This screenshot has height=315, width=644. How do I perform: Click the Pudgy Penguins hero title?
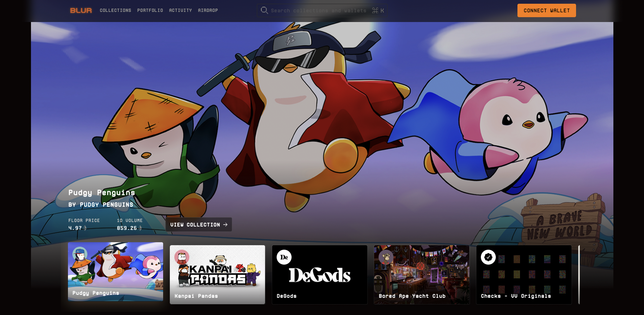point(102,193)
